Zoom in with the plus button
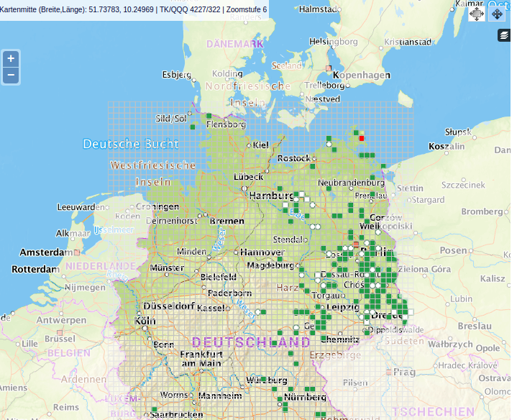The image size is (517, 420). [11, 59]
